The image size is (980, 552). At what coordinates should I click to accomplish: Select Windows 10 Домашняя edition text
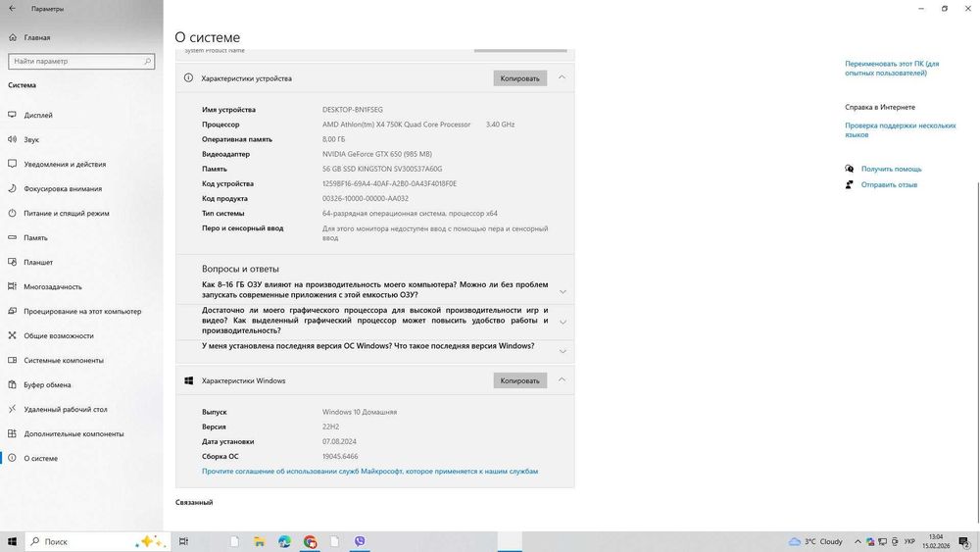tap(360, 412)
